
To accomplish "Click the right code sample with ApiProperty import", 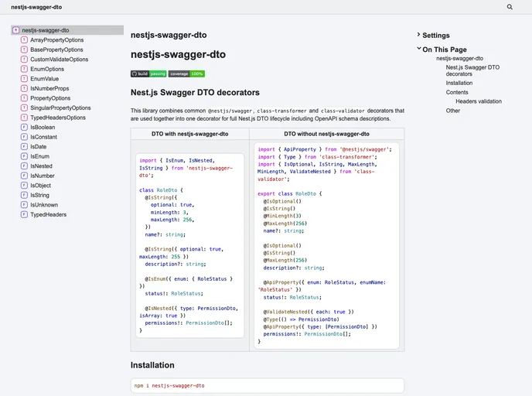I will pos(327,245).
